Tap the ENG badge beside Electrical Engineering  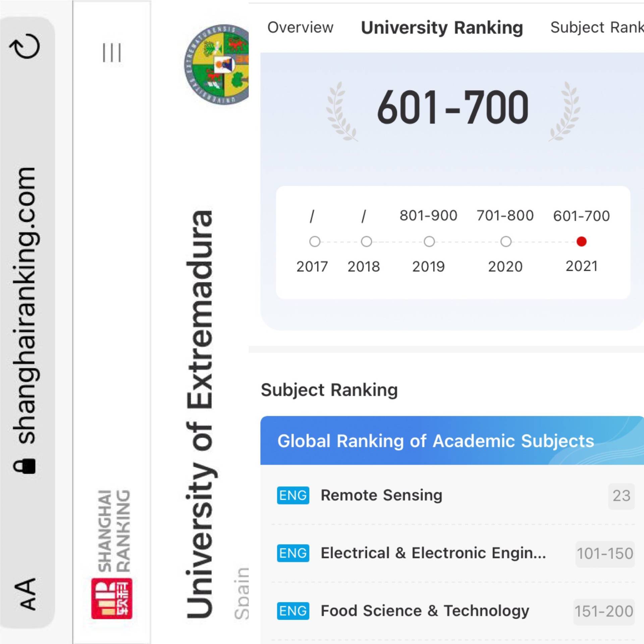(x=293, y=553)
